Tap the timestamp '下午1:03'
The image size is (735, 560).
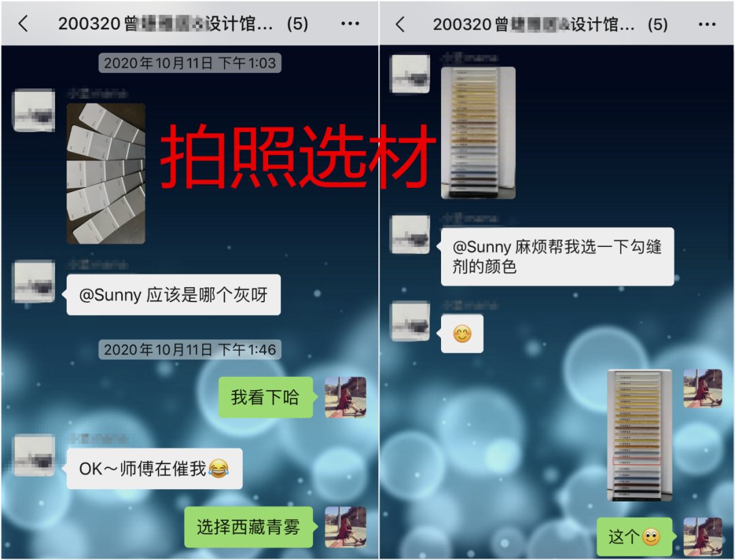[189, 63]
